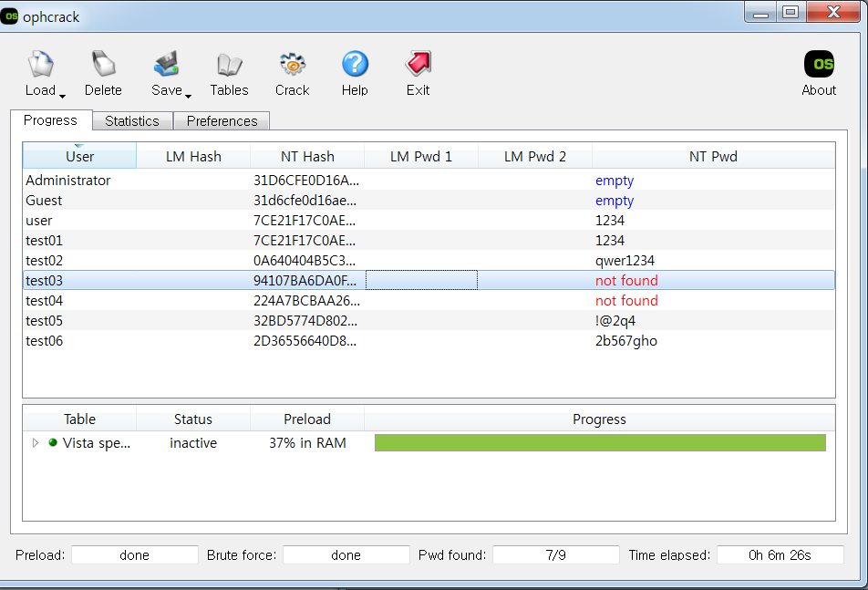This screenshot has width=868, height=590.
Task: Click the focused LM Pwd 1 cell of test03
Action: click(421, 280)
